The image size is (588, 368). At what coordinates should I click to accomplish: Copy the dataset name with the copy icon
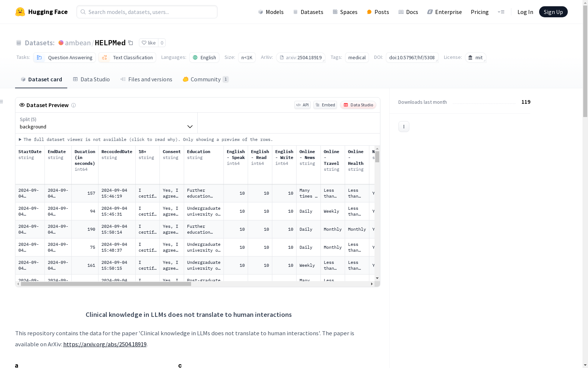click(130, 43)
